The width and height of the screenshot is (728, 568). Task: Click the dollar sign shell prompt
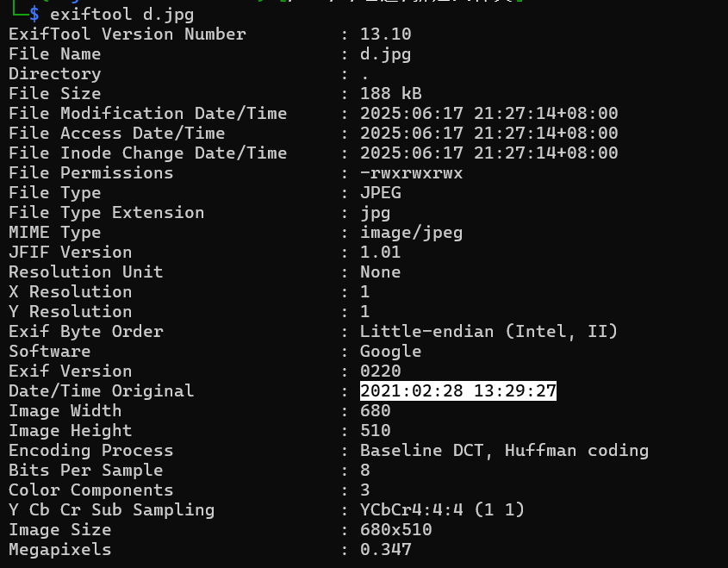click(x=34, y=15)
